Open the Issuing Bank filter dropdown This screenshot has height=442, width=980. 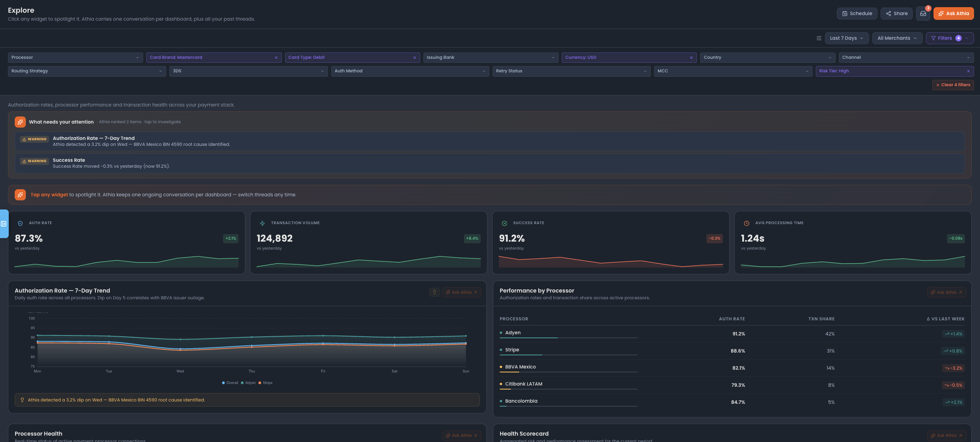pyautogui.click(x=491, y=58)
